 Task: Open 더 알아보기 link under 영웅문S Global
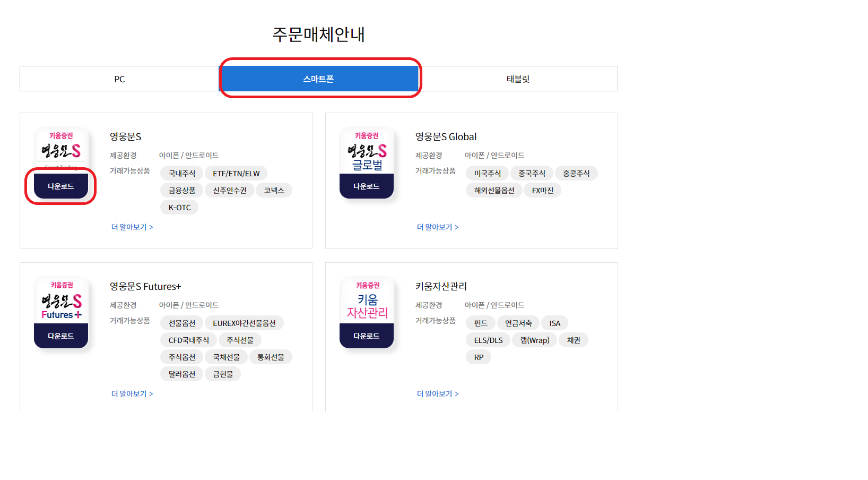coord(438,227)
